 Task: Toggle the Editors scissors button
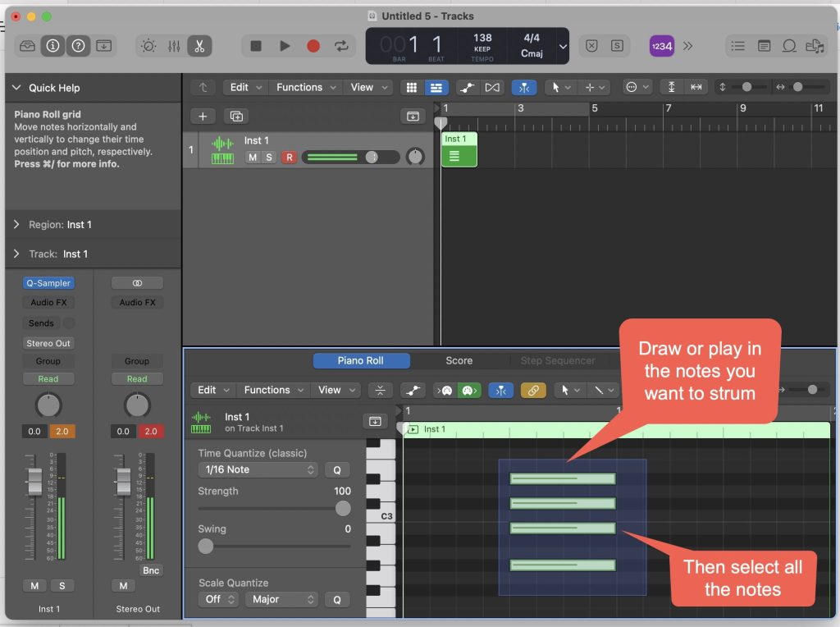(199, 46)
